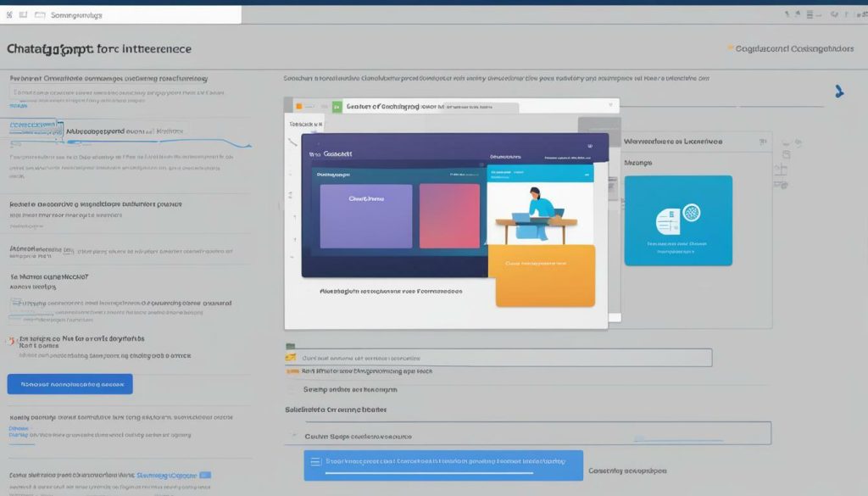This screenshot has height=496, width=868.
Task: Click the blue arrow icon at right edge
Action: click(838, 92)
